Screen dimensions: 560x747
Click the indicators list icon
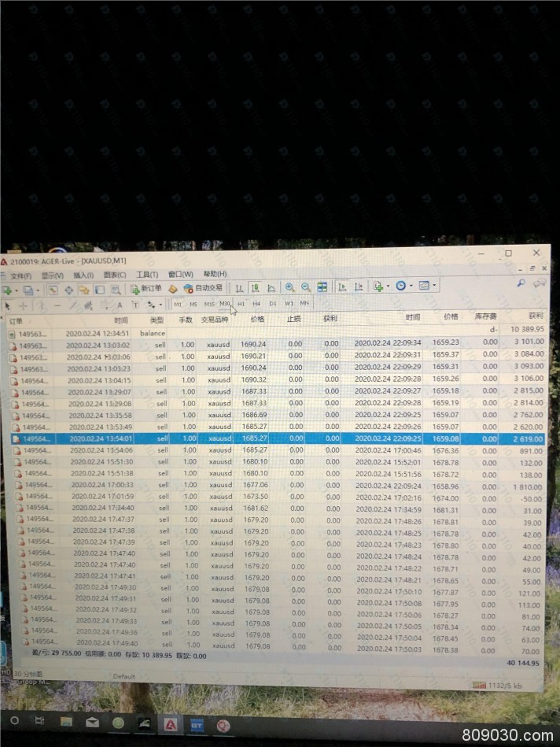tap(378, 286)
